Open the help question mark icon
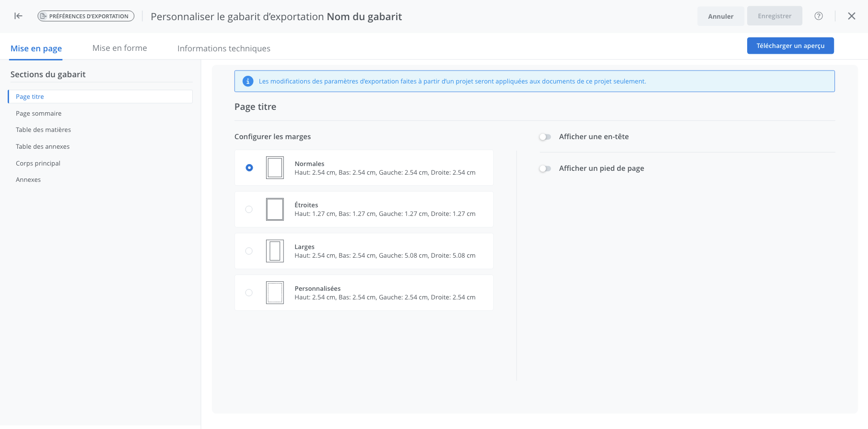Screen dimensions: 868x429 click(x=819, y=16)
